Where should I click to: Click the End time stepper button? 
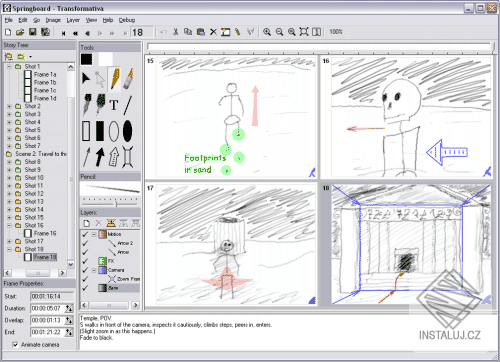point(69,332)
